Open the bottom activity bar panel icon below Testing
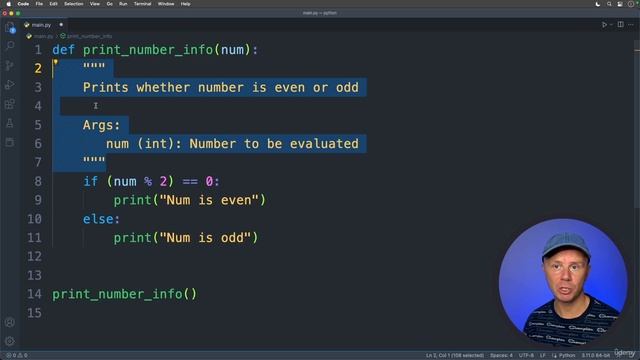640x360 pixels. (x=10, y=142)
